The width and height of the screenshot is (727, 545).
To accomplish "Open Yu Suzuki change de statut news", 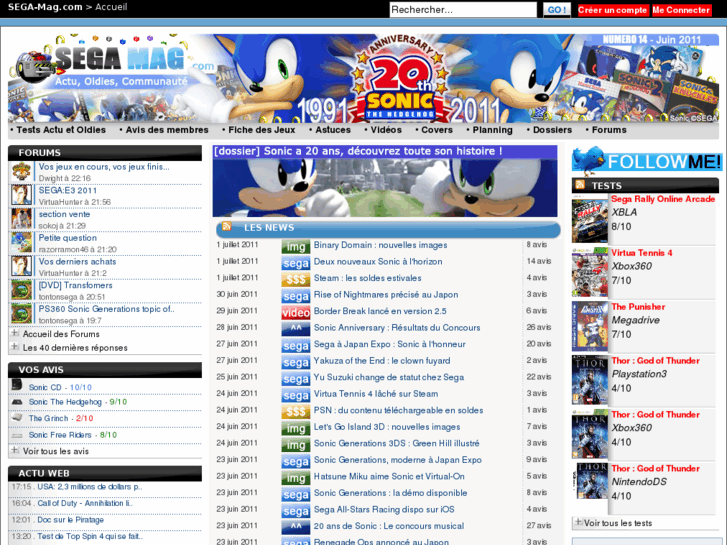I will (389, 377).
